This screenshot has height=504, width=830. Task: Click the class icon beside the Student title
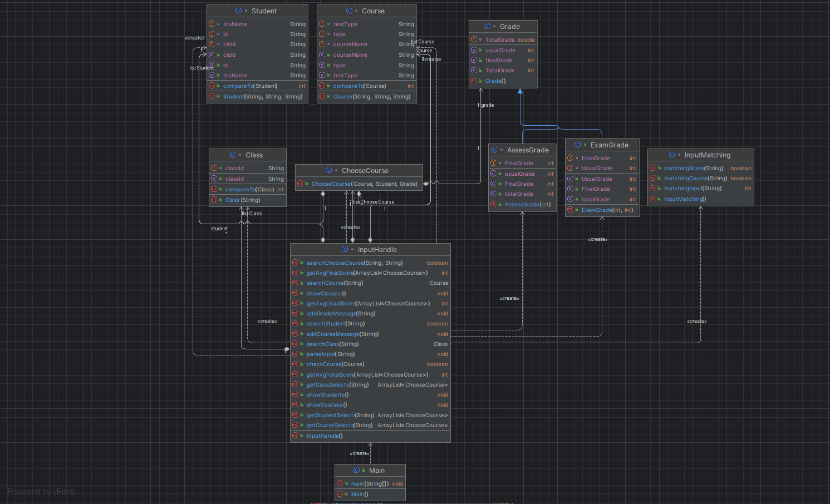pos(239,11)
